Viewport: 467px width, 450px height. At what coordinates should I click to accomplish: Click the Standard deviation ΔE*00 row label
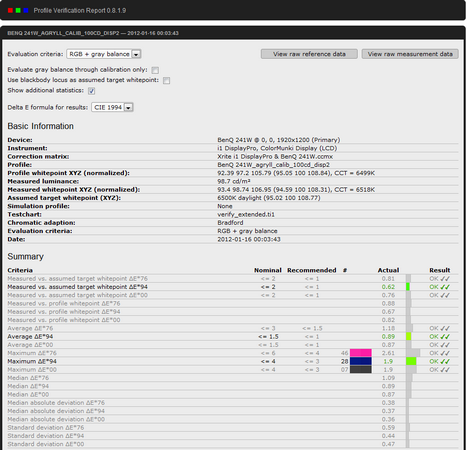pyautogui.click(x=46, y=444)
